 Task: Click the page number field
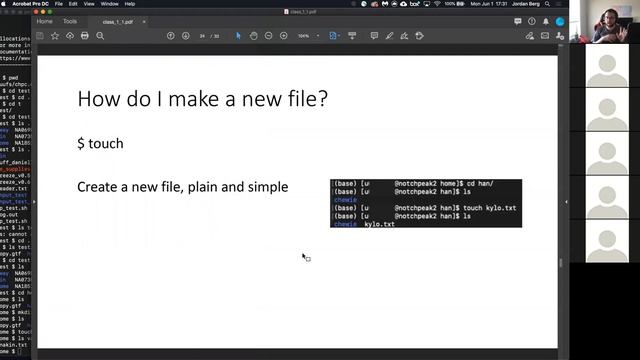tap(202, 36)
